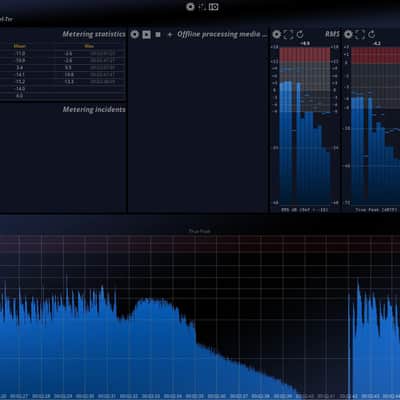Stop offline processing with square icon
The width and height of the screenshot is (400, 400).
[158, 34]
